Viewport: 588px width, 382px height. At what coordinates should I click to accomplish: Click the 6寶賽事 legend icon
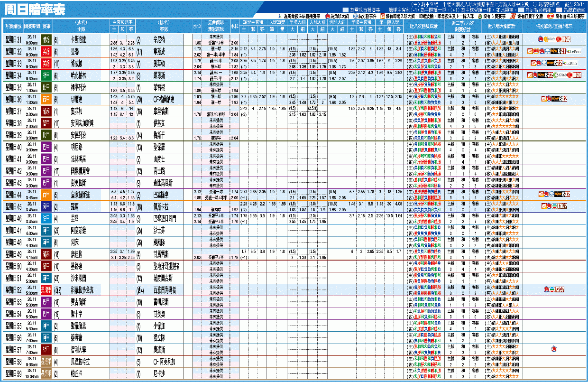click(x=479, y=16)
